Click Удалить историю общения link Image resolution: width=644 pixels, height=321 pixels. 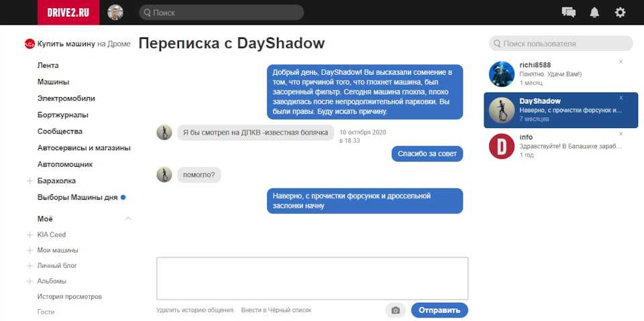(195, 310)
